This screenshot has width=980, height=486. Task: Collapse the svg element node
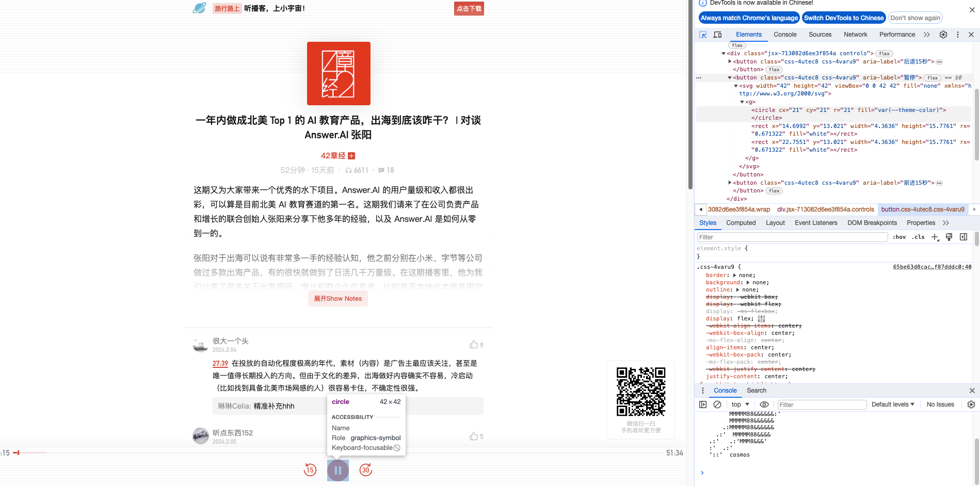(x=736, y=86)
